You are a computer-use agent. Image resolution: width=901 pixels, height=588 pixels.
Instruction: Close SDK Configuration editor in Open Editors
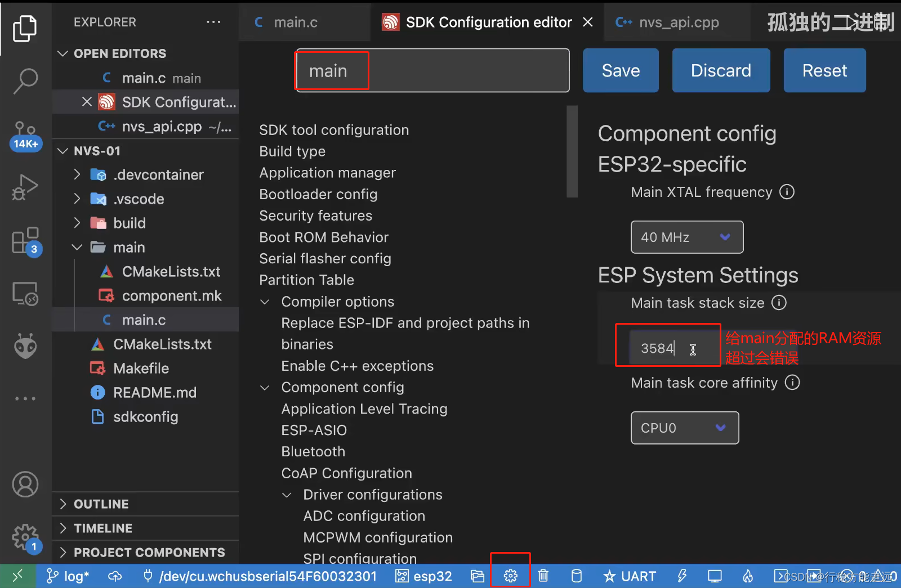tap(87, 102)
